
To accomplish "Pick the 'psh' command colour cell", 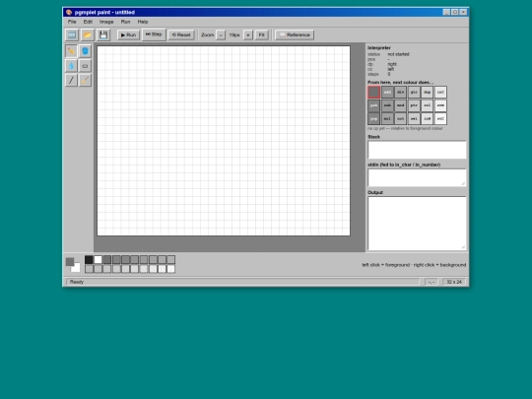I will tap(374, 105).
